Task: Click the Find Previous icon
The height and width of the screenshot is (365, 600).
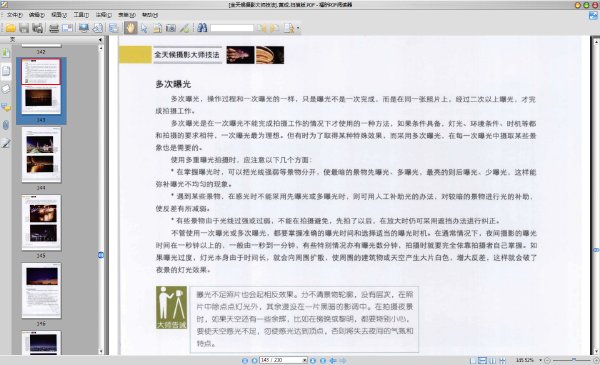Action: tap(261, 28)
